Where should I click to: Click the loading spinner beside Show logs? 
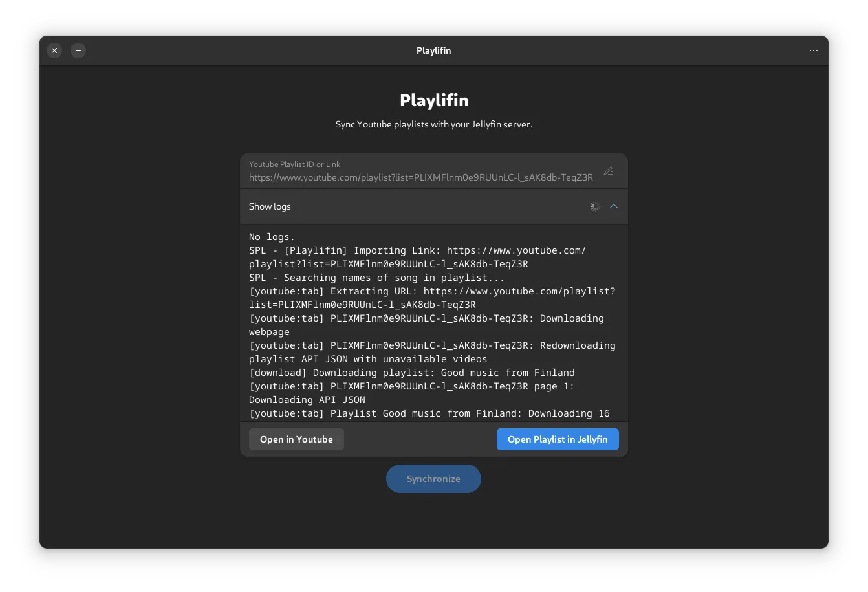click(x=595, y=206)
